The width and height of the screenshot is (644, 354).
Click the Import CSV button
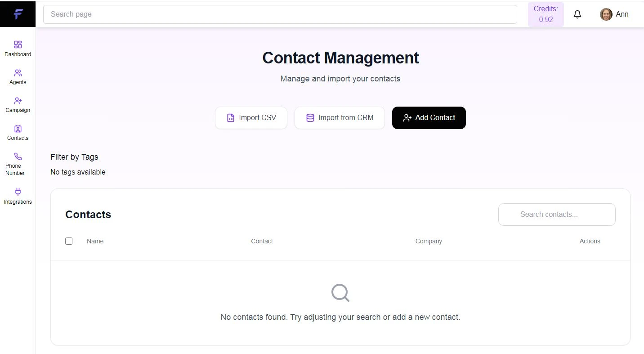(x=251, y=117)
